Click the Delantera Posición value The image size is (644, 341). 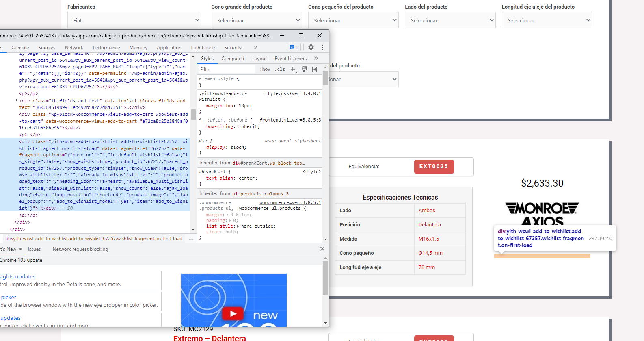click(430, 225)
